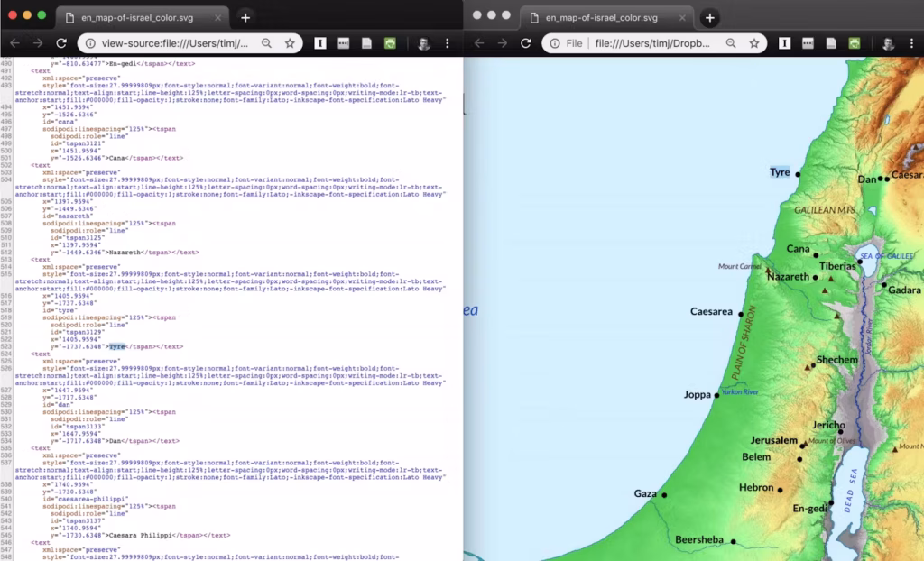Screen dimensions: 924x561
Task: Open Chrome three-dot menu in view-source window
Action: tap(448, 43)
